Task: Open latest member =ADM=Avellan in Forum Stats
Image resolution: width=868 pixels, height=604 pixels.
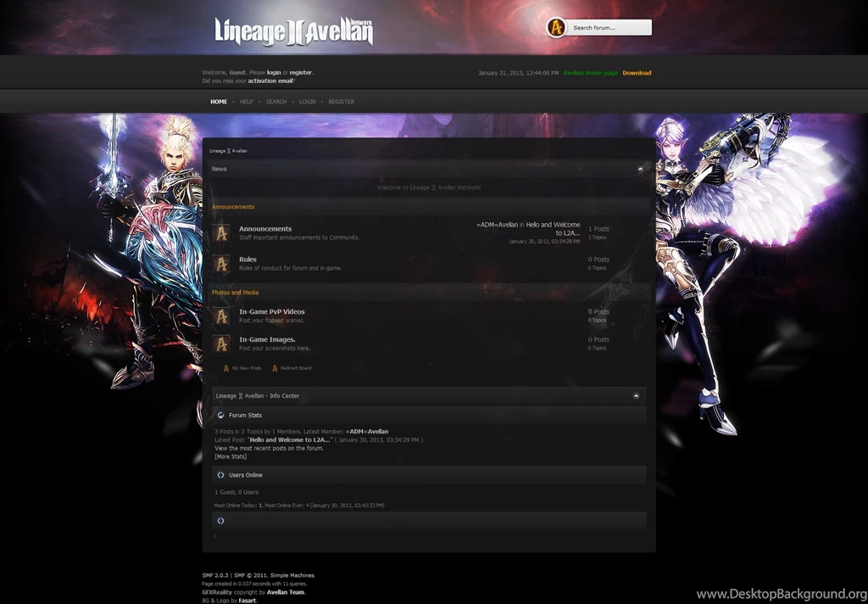Action: (366, 432)
